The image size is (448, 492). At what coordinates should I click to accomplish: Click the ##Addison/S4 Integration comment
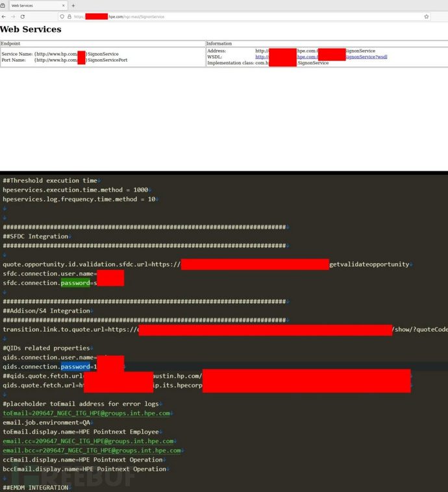(x=48, y=311)
